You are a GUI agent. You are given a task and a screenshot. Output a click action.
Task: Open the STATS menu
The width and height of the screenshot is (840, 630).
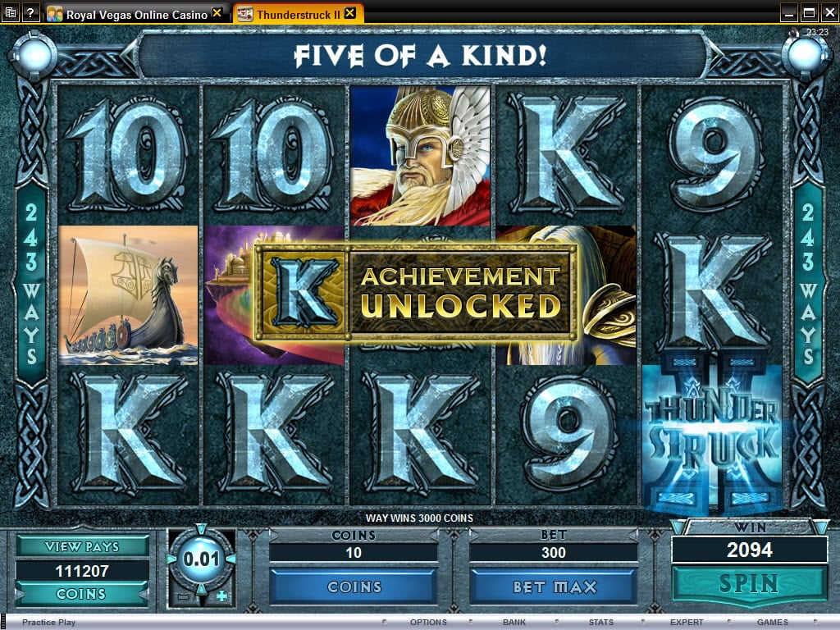pos(600,622)
